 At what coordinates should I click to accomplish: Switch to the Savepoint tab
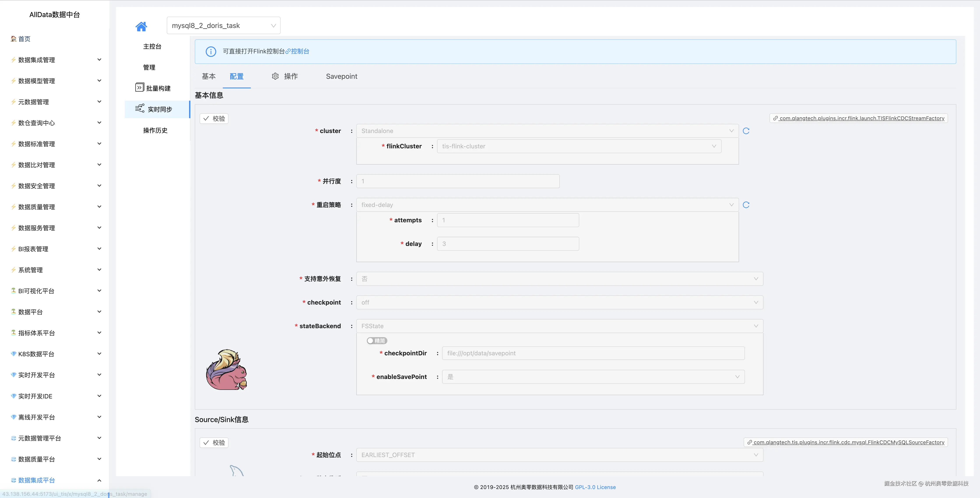(341, 76)
